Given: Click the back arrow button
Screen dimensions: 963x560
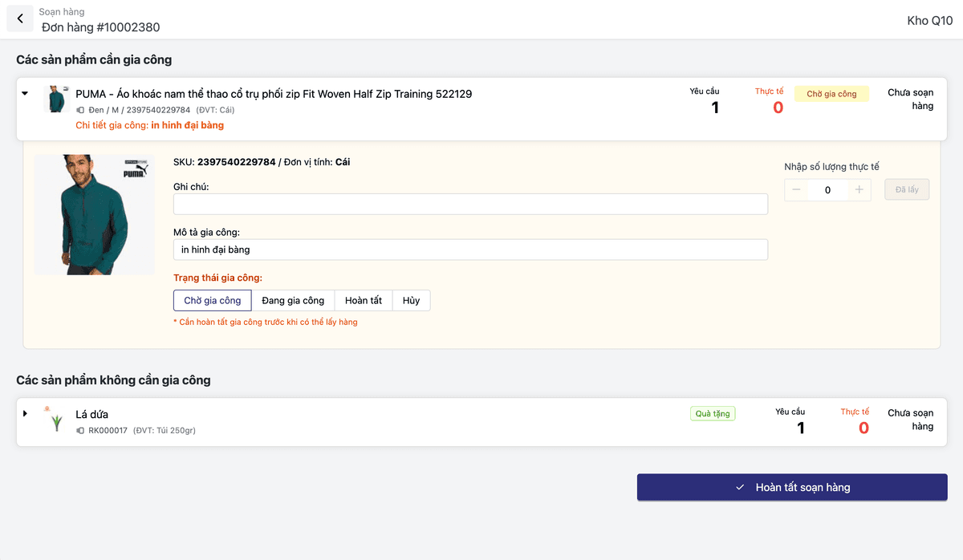Looking at the screenshot, I should pyautogui.click(x=20, y=18).
